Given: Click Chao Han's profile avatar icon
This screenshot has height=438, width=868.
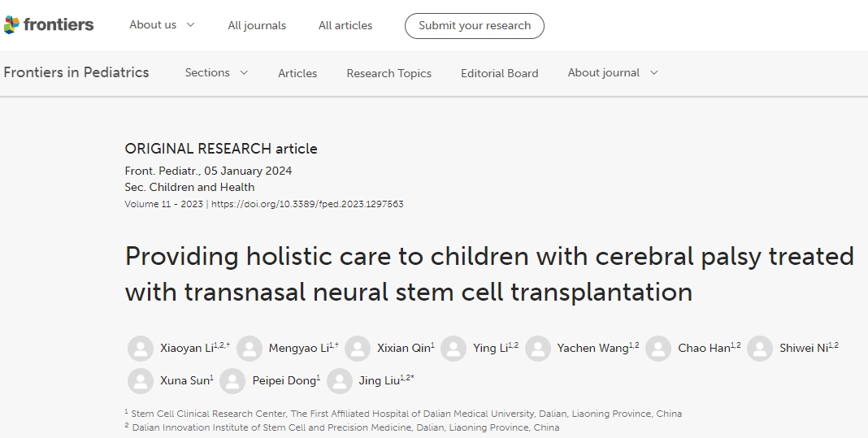Looking at the screenshot, I should click(658, 349).
